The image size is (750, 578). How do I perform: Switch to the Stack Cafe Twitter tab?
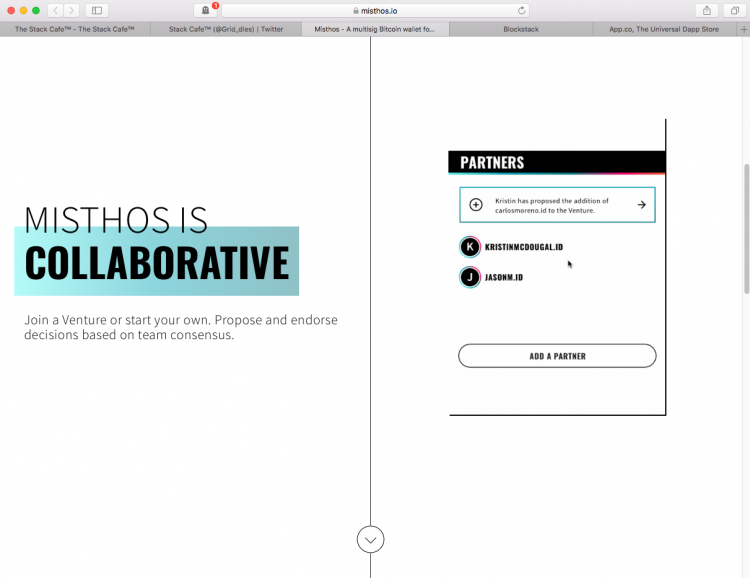(226, 29)
